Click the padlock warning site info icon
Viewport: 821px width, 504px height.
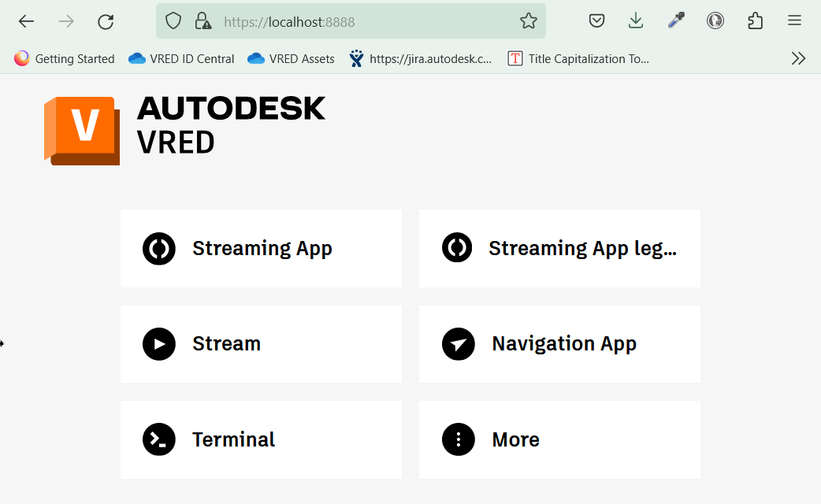(202, 21)
